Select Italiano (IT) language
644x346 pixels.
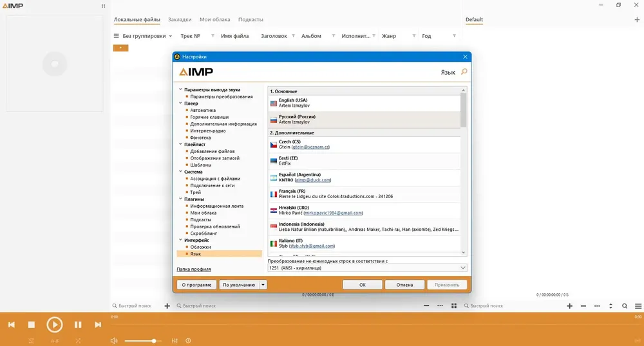click(365, 244)
